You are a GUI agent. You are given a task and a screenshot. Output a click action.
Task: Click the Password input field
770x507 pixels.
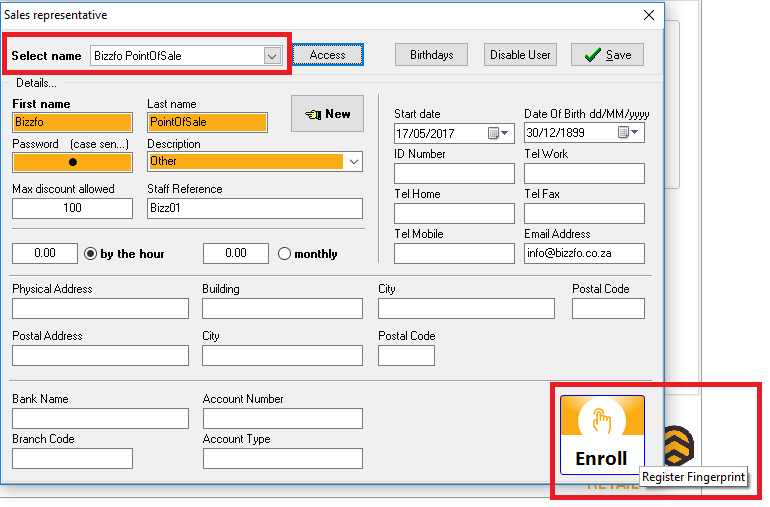[72, 161]
